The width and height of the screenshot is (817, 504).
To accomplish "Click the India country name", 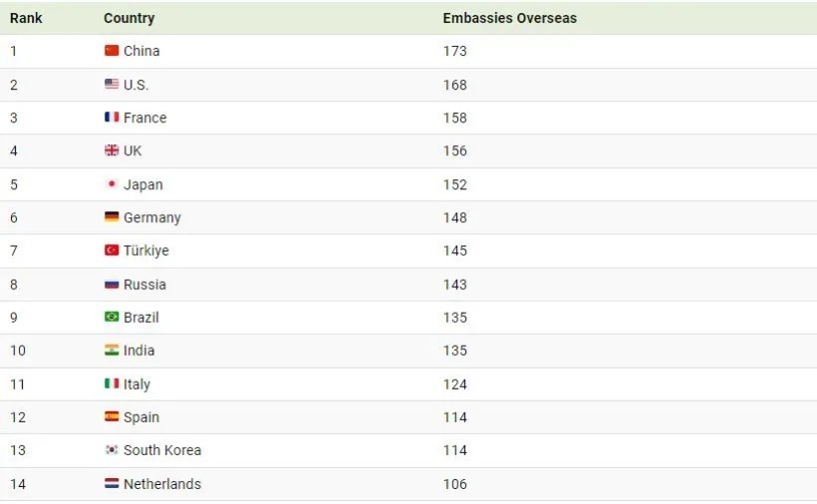I will 138,351.
